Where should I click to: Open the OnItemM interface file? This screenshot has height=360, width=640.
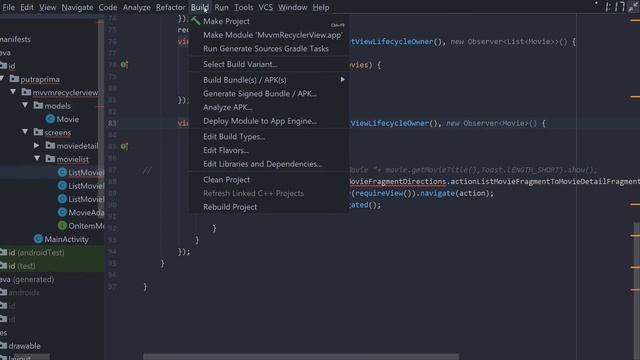coord(86,226)
